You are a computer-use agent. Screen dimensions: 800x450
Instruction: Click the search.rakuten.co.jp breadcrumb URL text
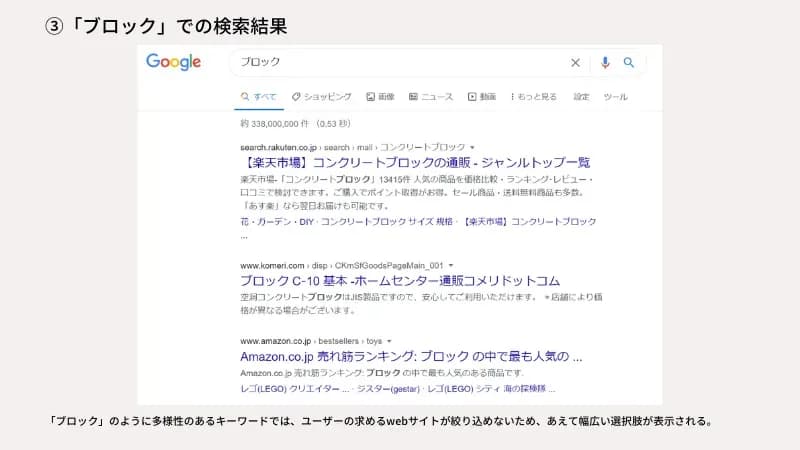click(x=353, y=147)
